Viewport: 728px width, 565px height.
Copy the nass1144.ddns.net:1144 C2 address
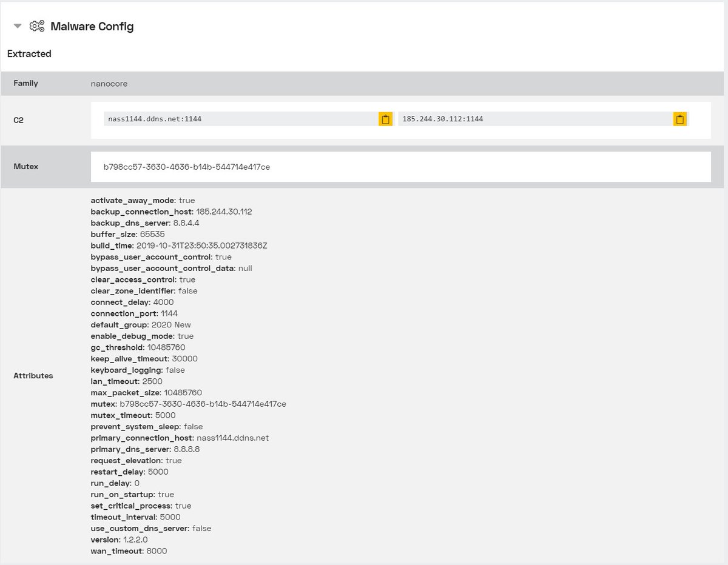point(385,119)
